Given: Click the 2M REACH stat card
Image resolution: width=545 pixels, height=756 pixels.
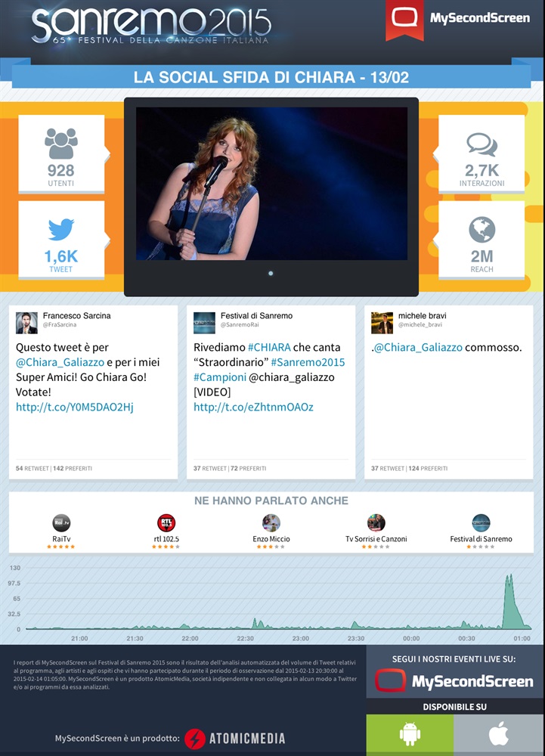Looking at the screenshot, I should click(x=482, y=240).
